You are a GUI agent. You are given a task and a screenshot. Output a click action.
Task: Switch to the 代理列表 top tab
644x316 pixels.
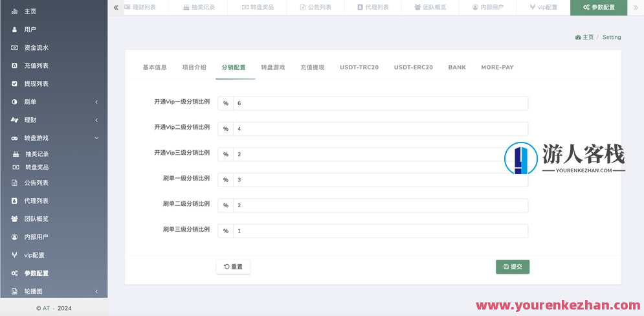[x=373, y=7]
